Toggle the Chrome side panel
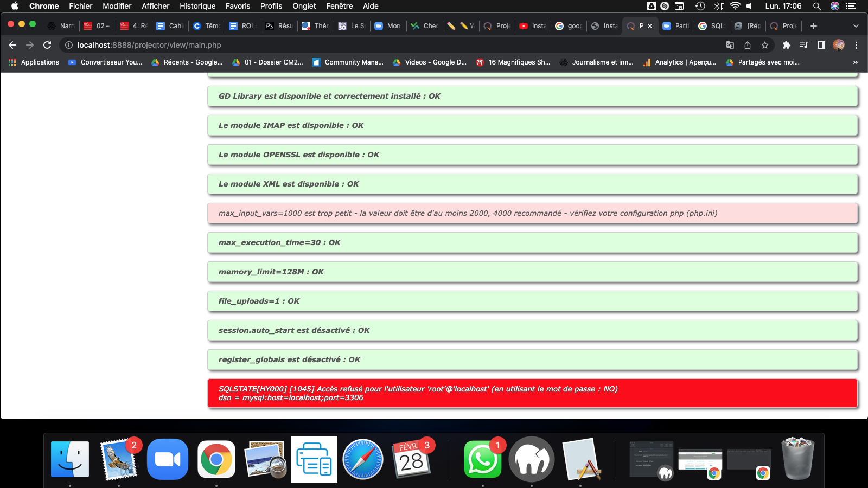 coord(821,45)
